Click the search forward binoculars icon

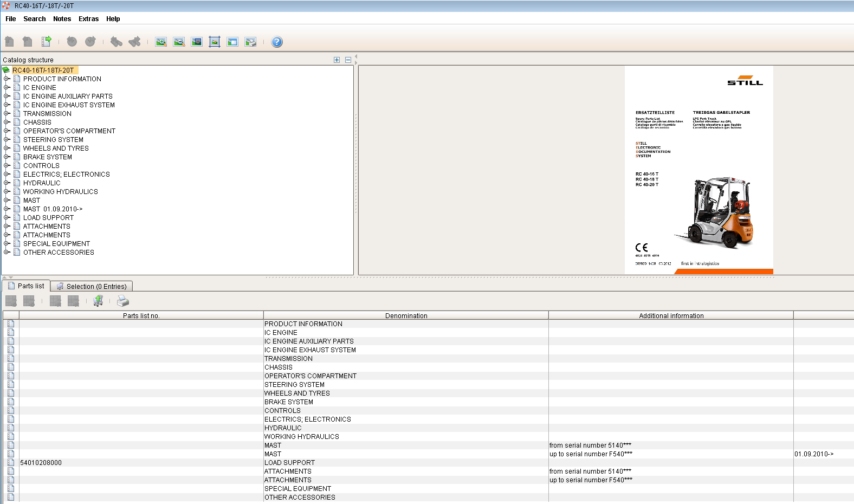click(x=134, y=41)
